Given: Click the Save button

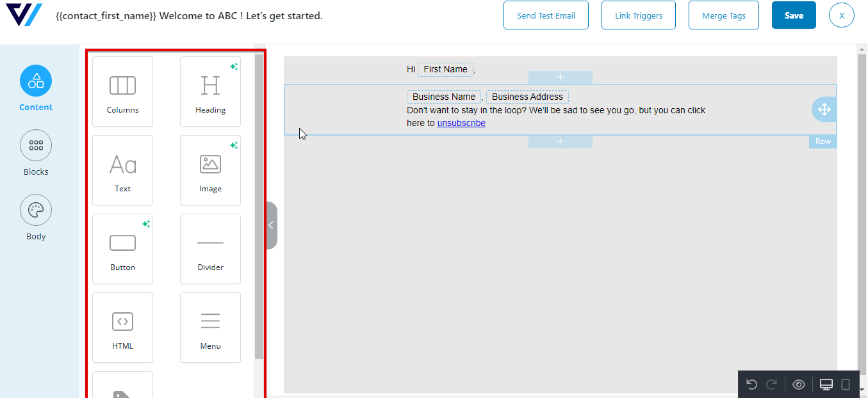Looking at the screenshot, I should click(794, 15).
